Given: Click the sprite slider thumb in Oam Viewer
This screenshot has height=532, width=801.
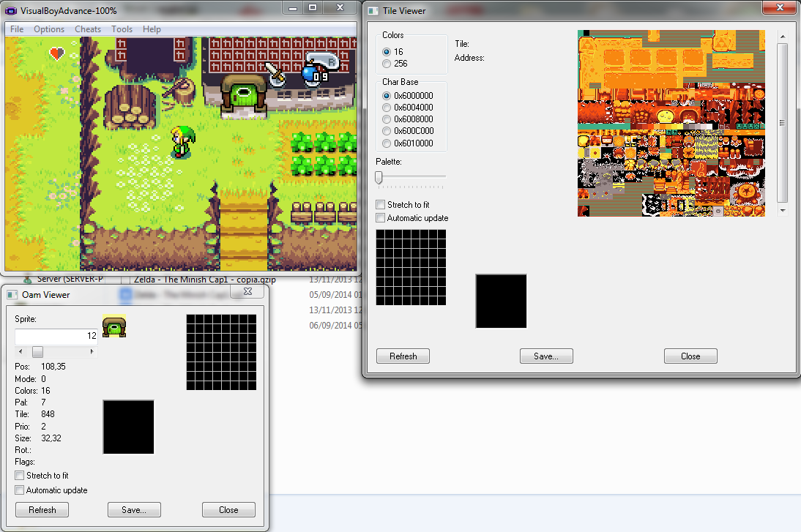Looking at the screenshot, I should [x=38, y=352].
